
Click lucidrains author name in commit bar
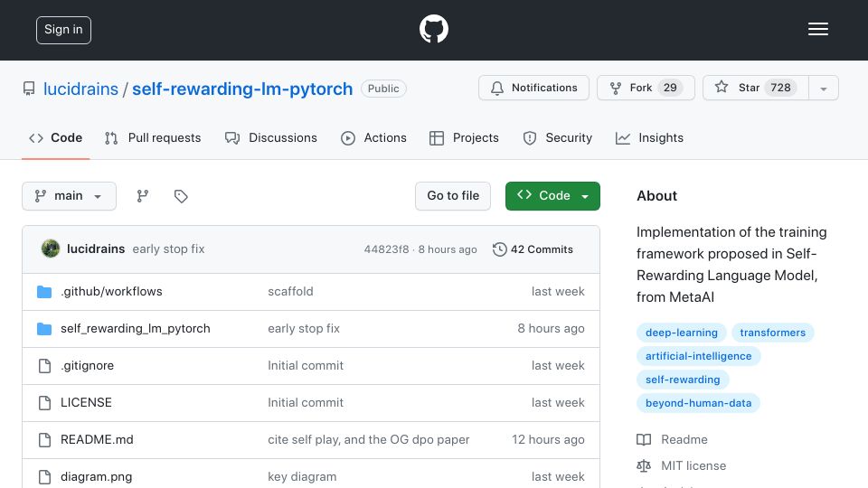(96, 249)
